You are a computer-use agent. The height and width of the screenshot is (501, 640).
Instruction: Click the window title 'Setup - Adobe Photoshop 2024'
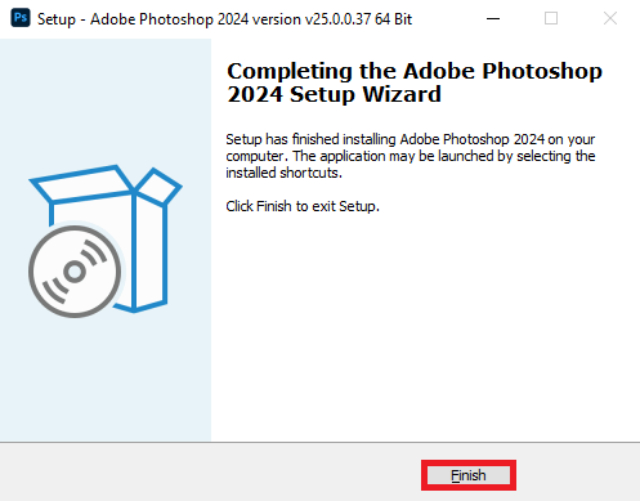pyautogui.click(x=224, y=19)
